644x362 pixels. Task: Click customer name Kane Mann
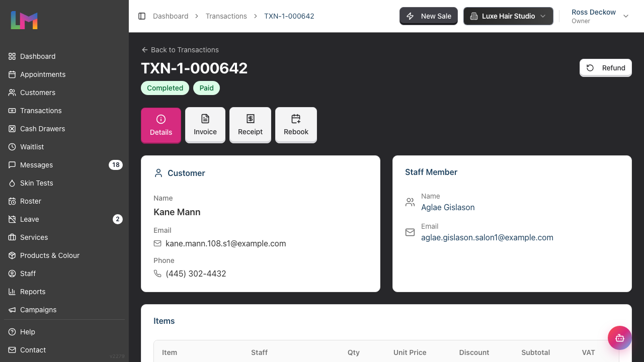coord(177,212)
